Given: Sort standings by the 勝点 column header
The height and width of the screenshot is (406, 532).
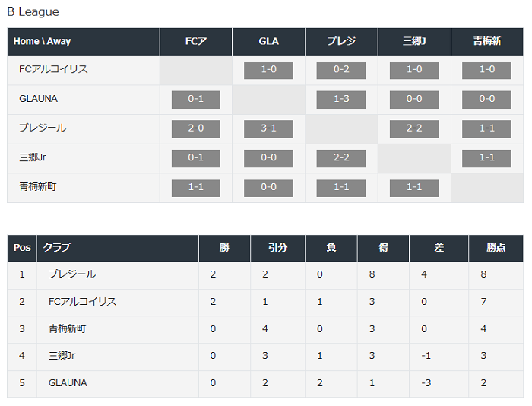Looking at the screenshot, I should pos(496,248).
